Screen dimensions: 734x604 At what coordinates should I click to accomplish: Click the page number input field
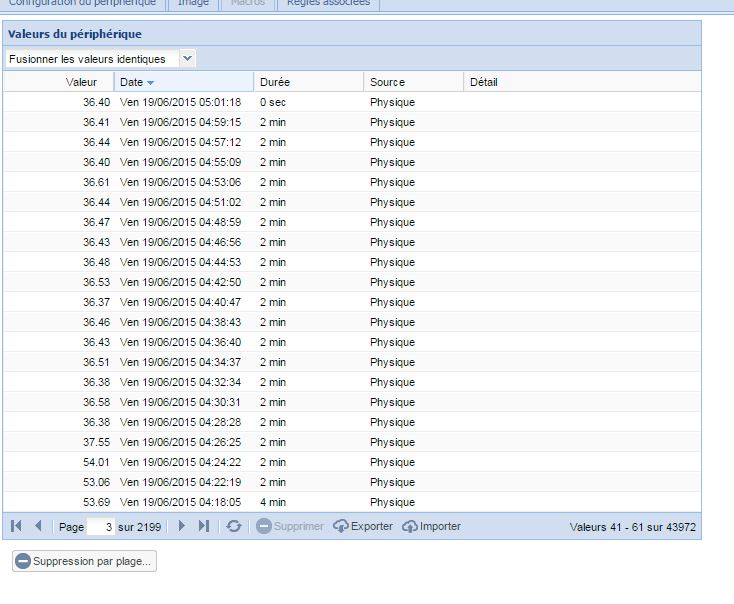101,526
